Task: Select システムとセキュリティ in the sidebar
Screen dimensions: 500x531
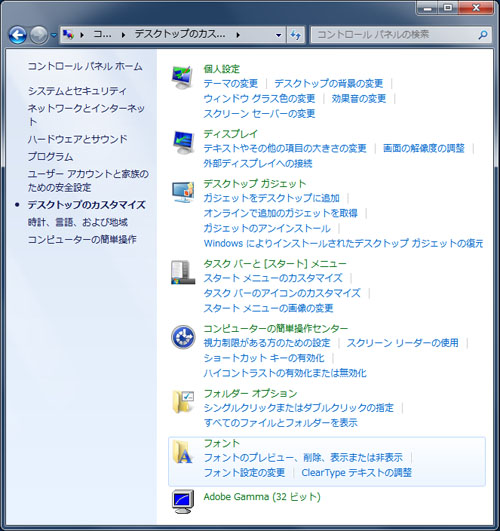Action: (x=77, y=91)
